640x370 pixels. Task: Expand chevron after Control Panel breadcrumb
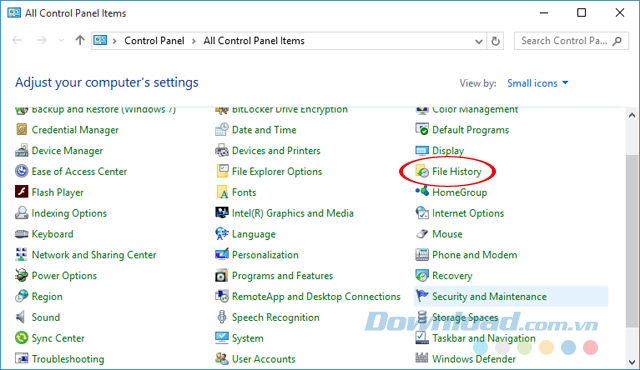[x=194, y=41]
